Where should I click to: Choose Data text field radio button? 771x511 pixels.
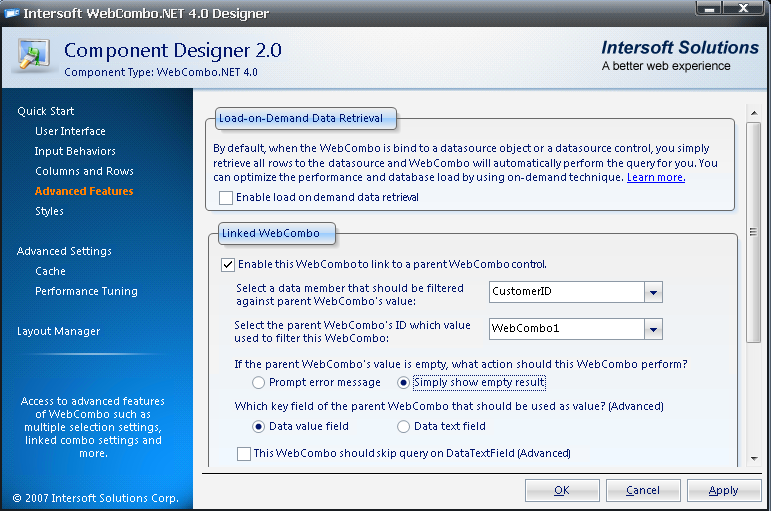[x=403, y=426]
